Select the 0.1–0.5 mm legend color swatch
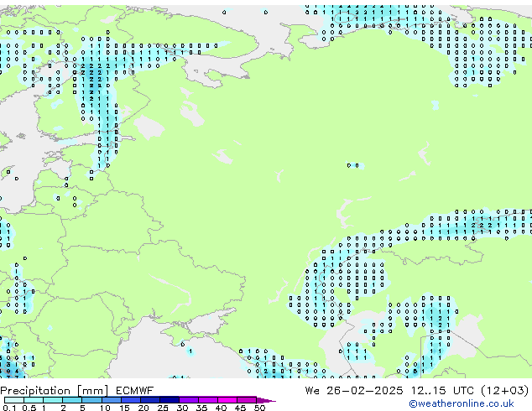Image resolution: width=532 pixels, height=411 pixels. pos(14,400)
